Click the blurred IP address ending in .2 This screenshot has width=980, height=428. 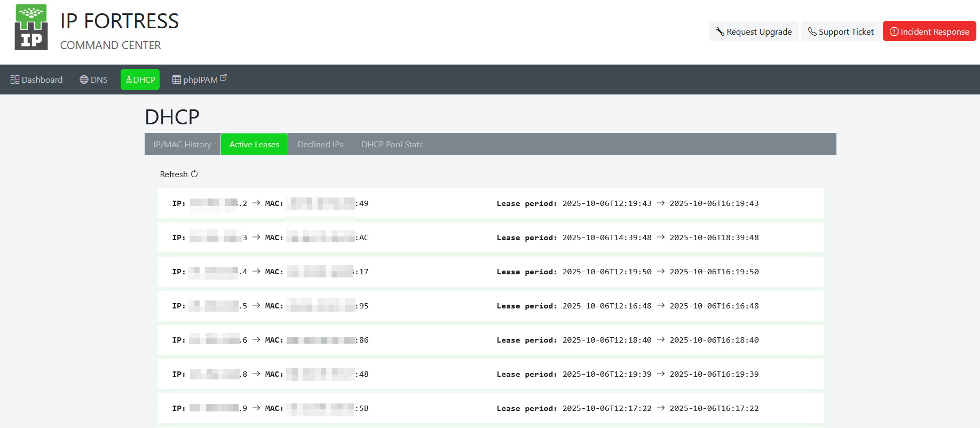point(218,203)
